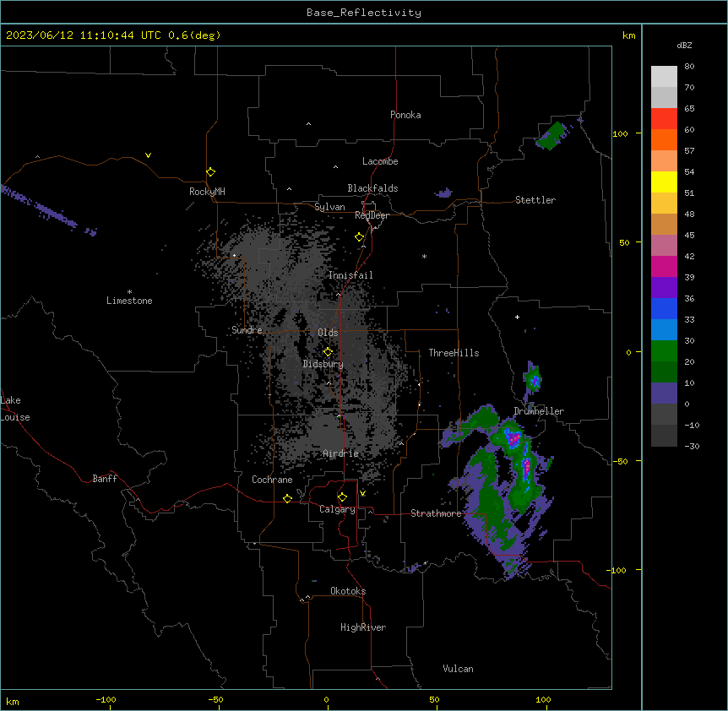Viewport: 728px width, 711px height.
Task: Click the Calgary city label
Action: pos(337,509)
